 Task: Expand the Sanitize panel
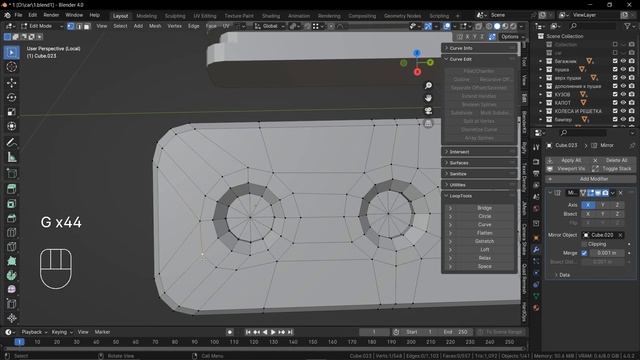click(x=480, y=174)
